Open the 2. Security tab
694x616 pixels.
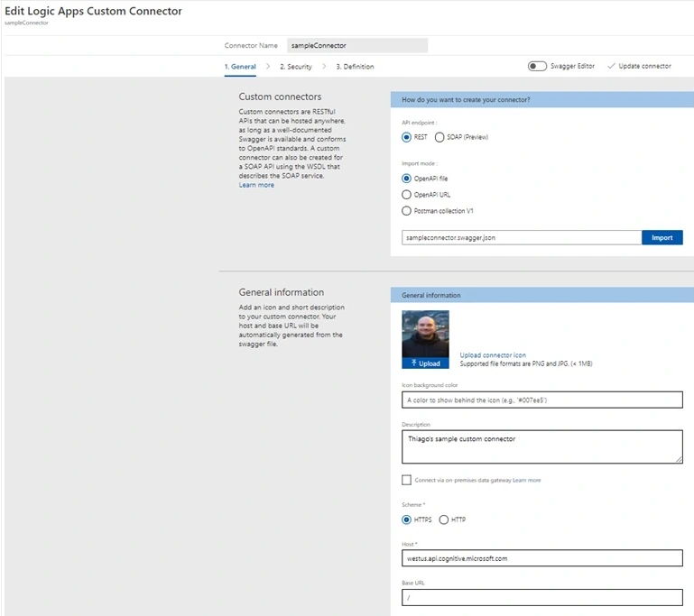[296, 67]
